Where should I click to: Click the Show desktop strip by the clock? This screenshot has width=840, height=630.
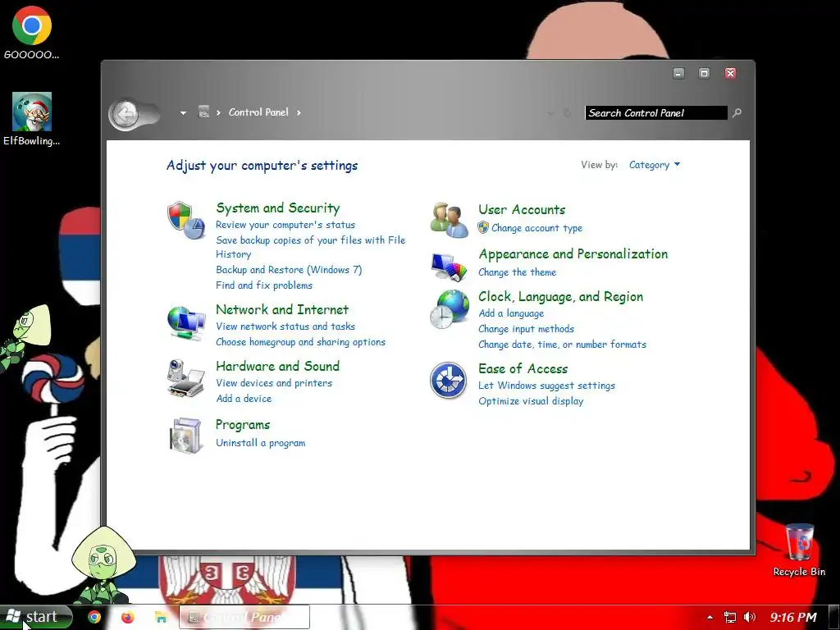[834, 617]
